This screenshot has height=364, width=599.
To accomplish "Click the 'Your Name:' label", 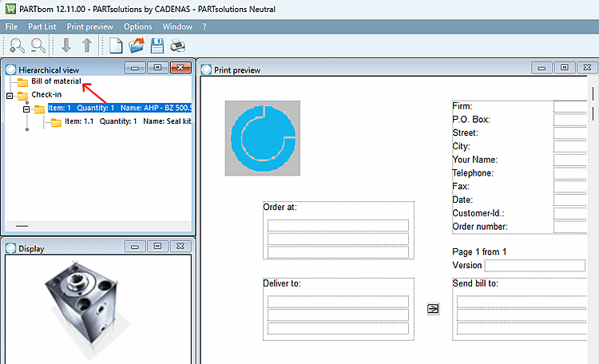I will coord(475,160).
